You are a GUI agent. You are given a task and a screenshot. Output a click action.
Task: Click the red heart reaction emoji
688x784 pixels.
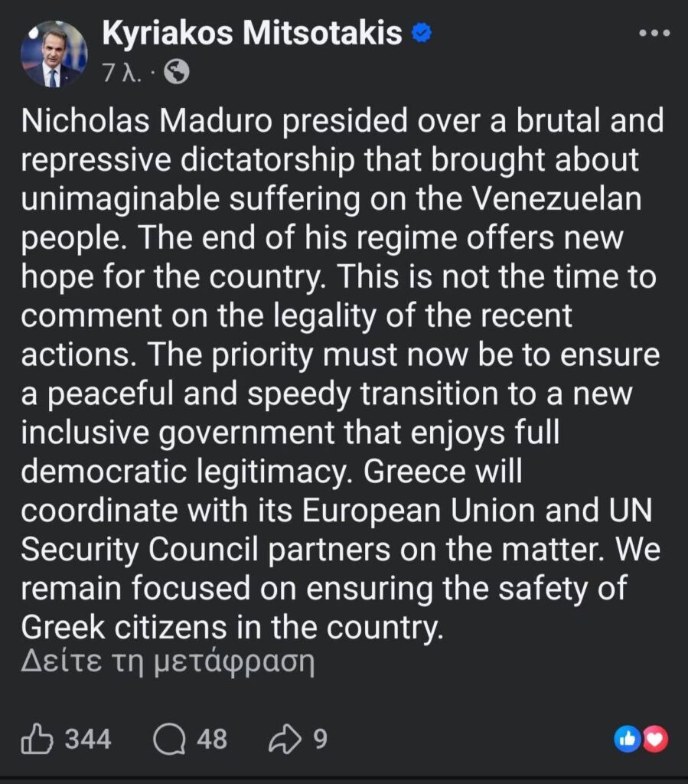[x=655, y=738]
